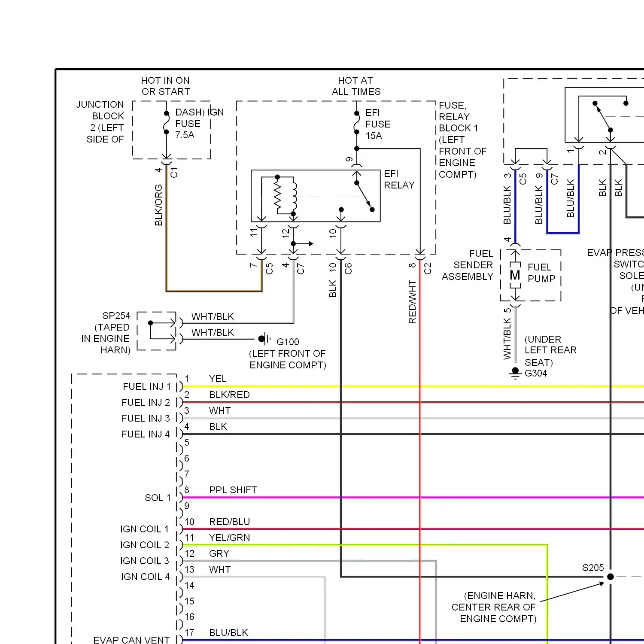Image resolution: width=644 pixels, height=644 pixels.
Task: Click the '(TAPED IN ENGINE HARN)' note
Action: (x=106, y=339)
